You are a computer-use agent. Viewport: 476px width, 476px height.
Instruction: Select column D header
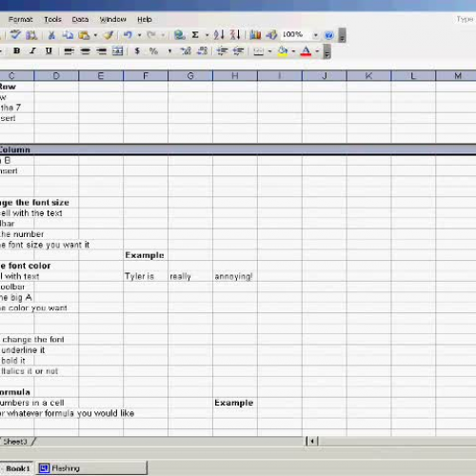click(56, 76)
